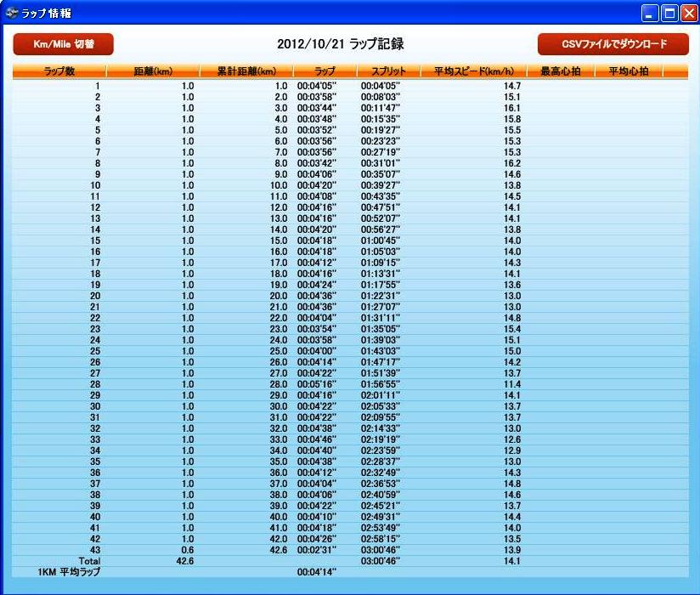Click lap time 00:04'12" in lap 17
Image resolution: width=700 pixels, height=595 pixels.
pyautogui.click(x=317, y=263)
